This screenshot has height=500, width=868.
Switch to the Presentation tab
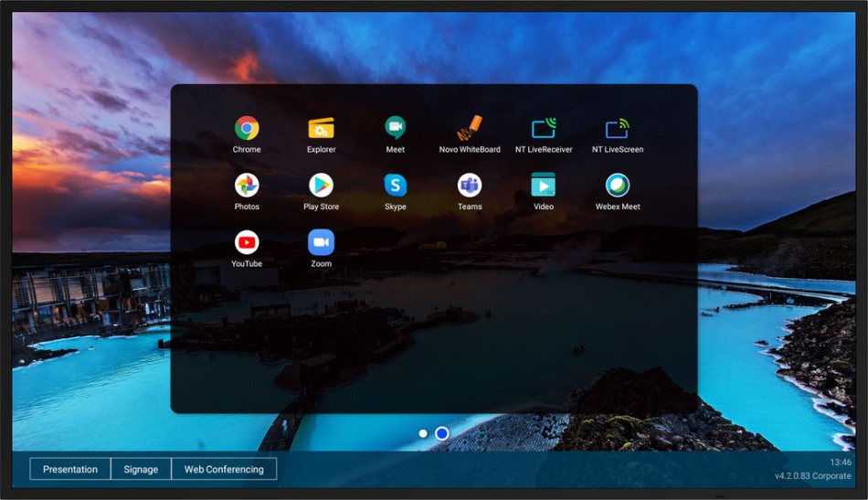coord(70,469)
